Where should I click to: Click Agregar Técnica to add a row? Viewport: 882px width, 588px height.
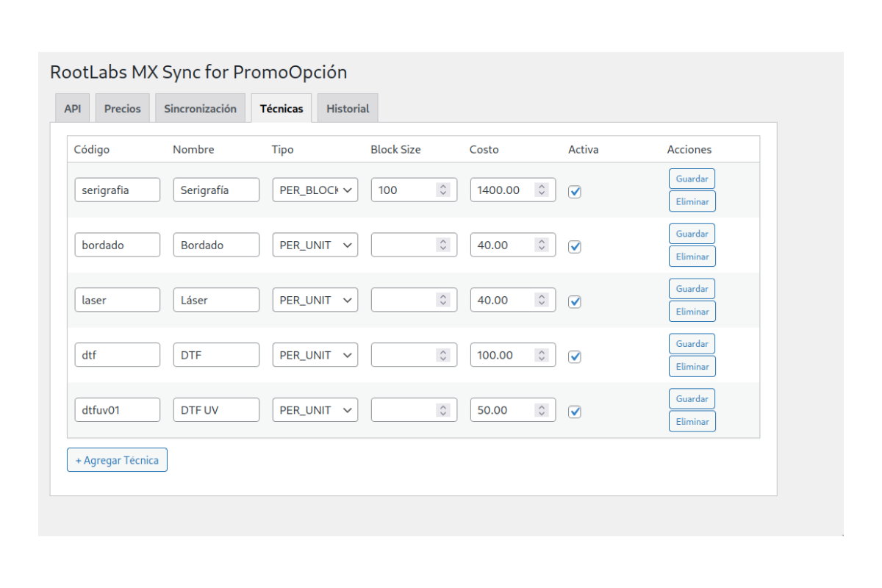point(117,460)
